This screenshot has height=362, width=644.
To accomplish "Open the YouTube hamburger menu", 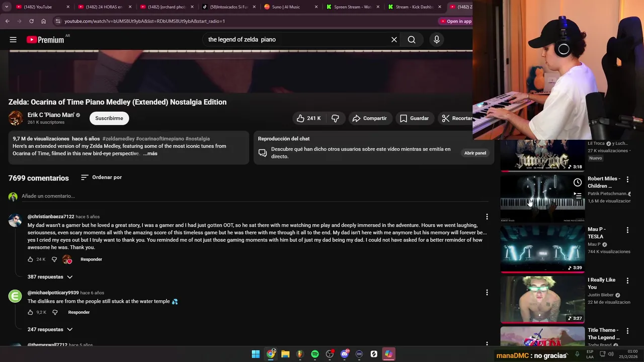I will pyautogui.click(x=13, y=40).
